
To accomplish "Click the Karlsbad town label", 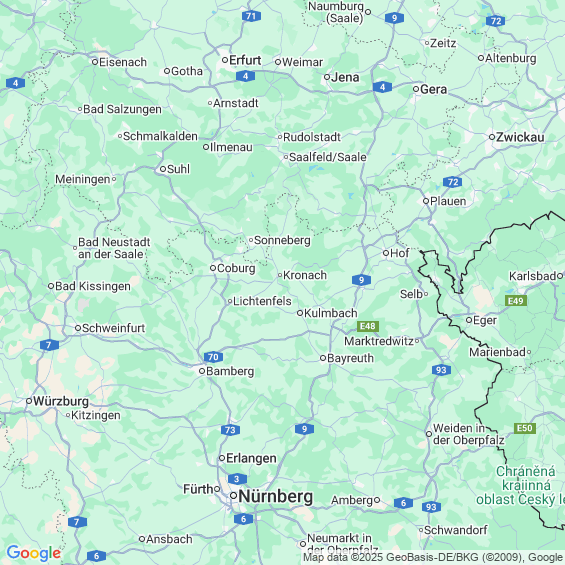I will coord(533,276).
